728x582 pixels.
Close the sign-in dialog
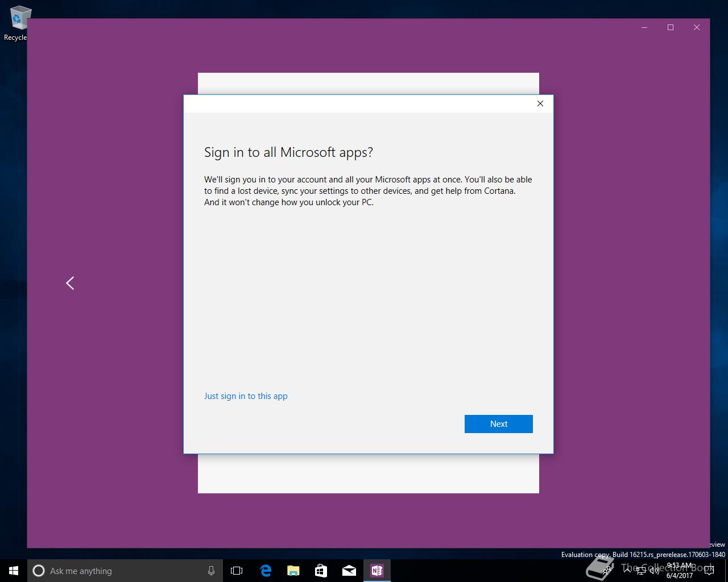pyautogui.click(x=540, y=103)
